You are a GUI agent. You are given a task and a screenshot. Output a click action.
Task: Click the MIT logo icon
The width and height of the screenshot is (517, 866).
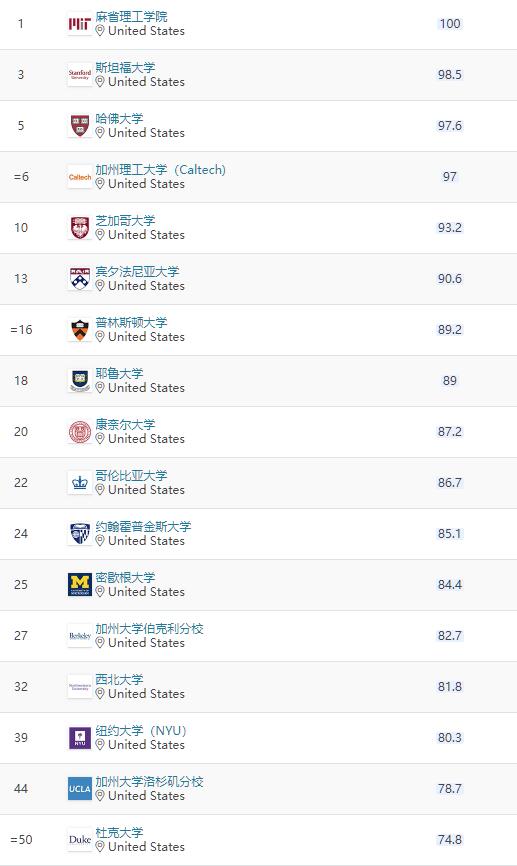pos(80,24)
